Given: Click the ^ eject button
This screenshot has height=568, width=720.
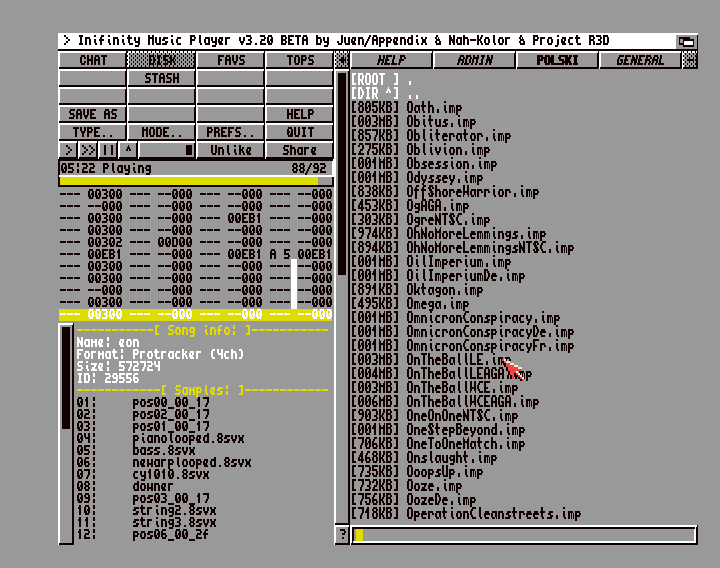Looking at the screenshot, I should pos(128,150).
